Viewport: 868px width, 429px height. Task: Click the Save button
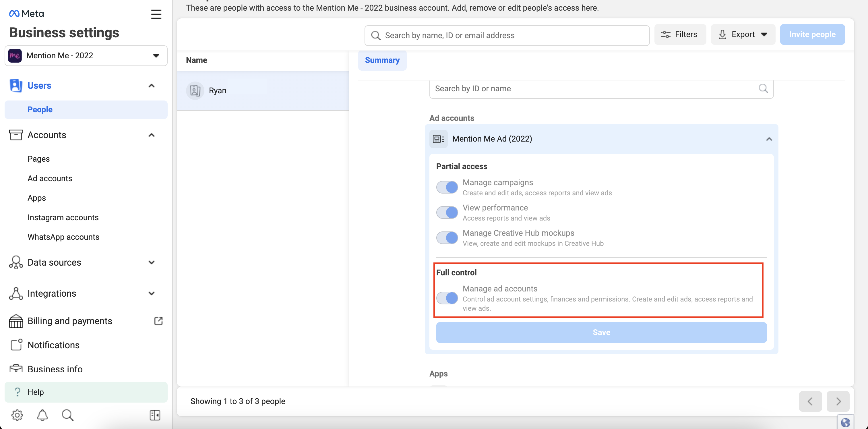(x=601, y=332)
